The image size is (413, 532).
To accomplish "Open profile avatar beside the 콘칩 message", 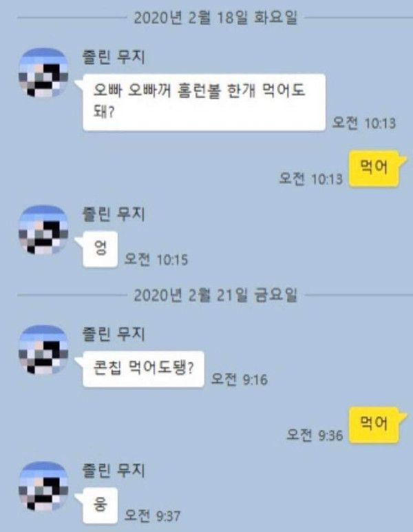I will click(x=43, y=349).
